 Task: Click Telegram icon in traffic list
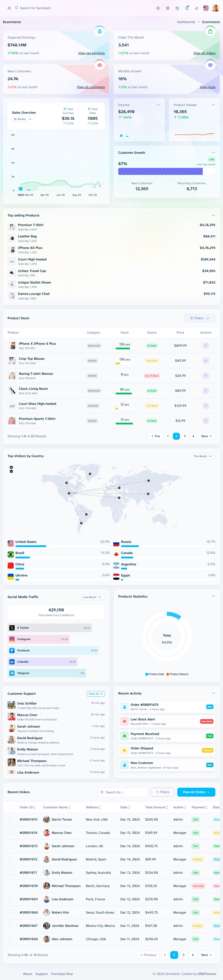pos(12,673)
